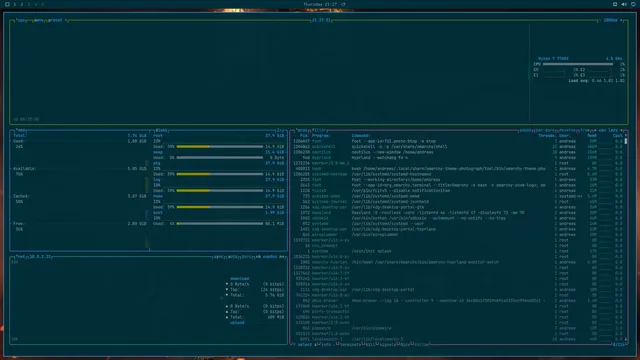
Task: Click signals in proc footer
Action: point(387,344)
